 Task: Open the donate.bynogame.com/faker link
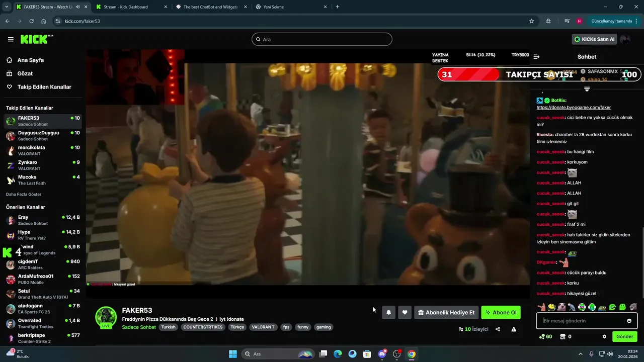(574, 107)
